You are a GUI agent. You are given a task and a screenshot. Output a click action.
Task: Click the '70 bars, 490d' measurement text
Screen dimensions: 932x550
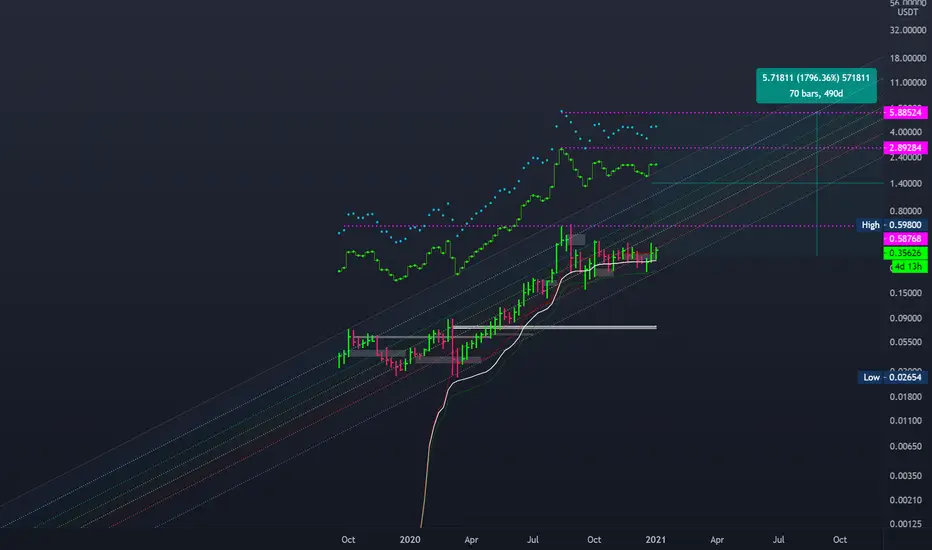(816, 93)
